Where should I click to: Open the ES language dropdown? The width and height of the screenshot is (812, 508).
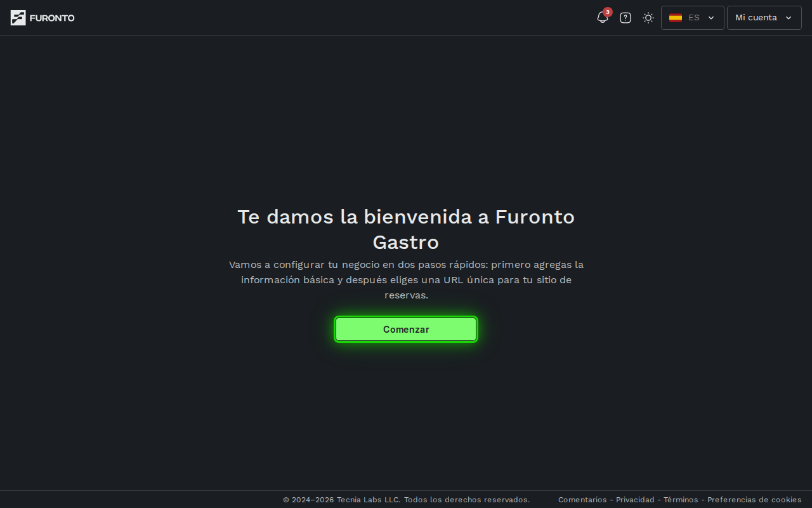(x=693, y=18)
